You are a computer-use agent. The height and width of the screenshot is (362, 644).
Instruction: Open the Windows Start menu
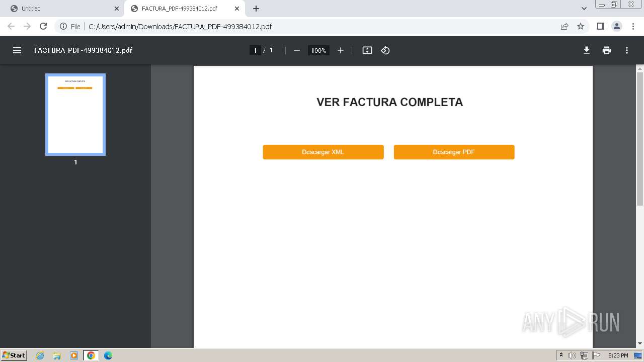pyautogui.click(x=14, y=355)
